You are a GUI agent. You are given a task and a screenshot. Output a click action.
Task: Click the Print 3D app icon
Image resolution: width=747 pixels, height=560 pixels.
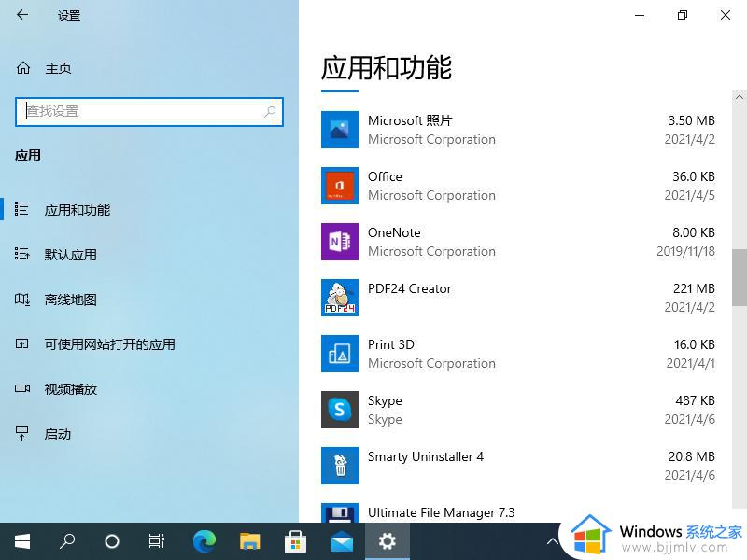tap(340, 354)
